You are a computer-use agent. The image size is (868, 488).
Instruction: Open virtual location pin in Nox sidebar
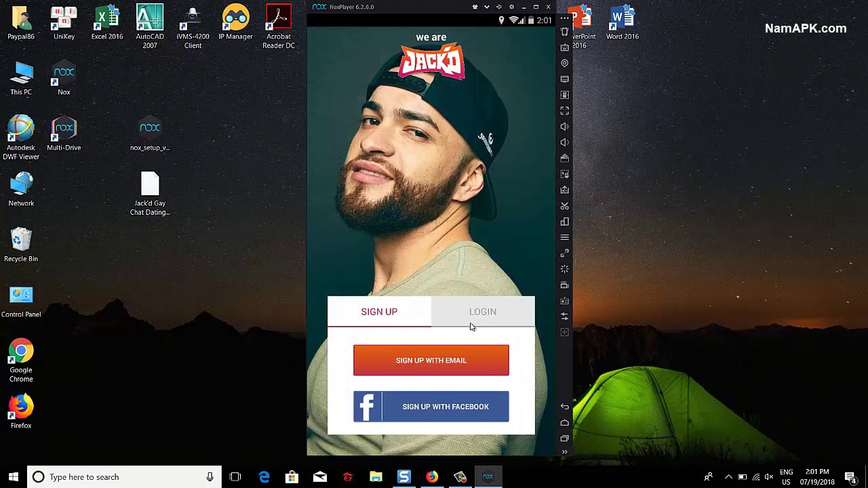coord(564,63)
